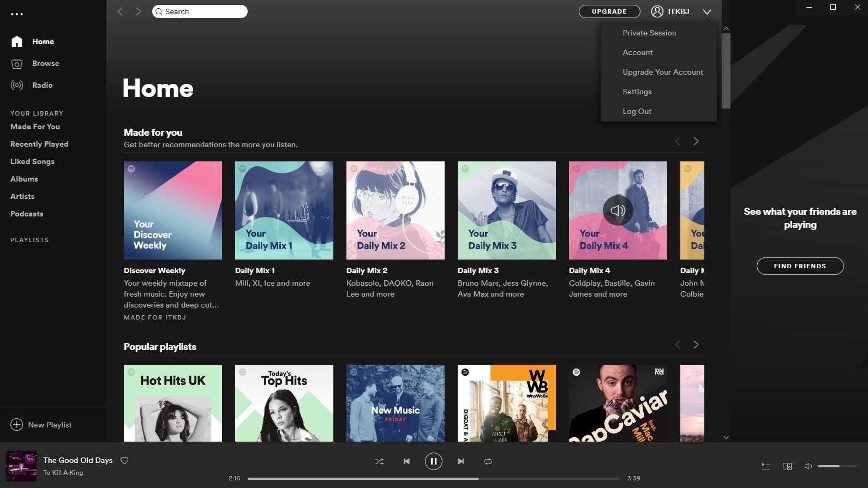Open Artists in library

(22, 196)
